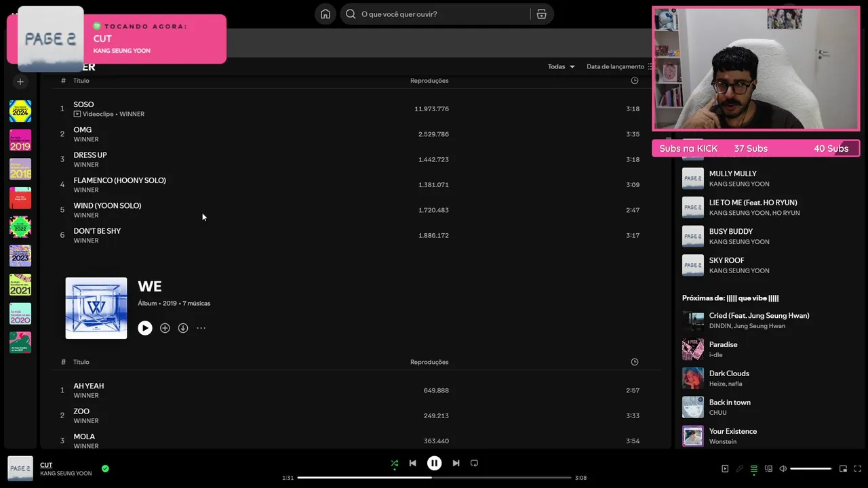Go to Spotify Home icon
Screen dimensions: 868x488
pyautogui.click(x=325, y=14)
